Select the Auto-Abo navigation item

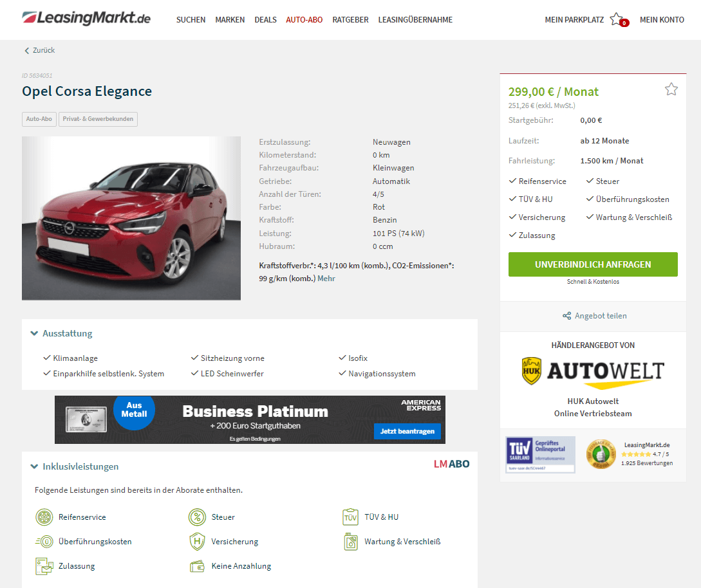(x=304, y=20)
